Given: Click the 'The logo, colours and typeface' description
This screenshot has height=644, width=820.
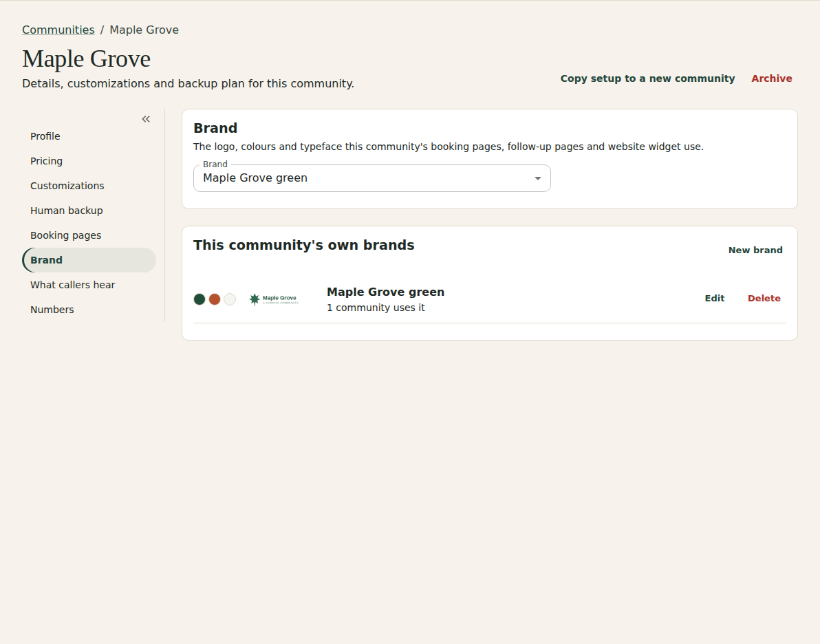Looking at the screenshot, I should (x=448, y=147).
